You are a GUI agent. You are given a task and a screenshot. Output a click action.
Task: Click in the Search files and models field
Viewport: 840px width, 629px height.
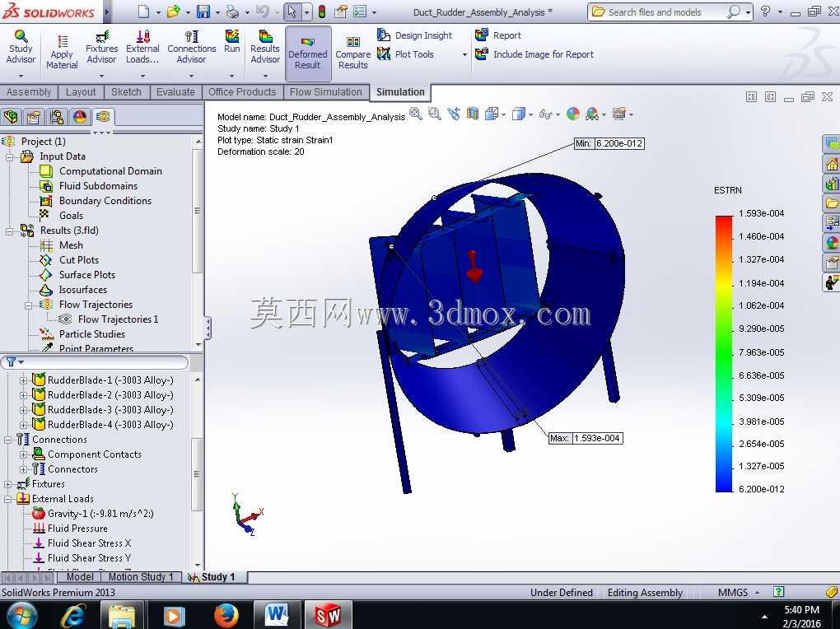click(665, 12)
